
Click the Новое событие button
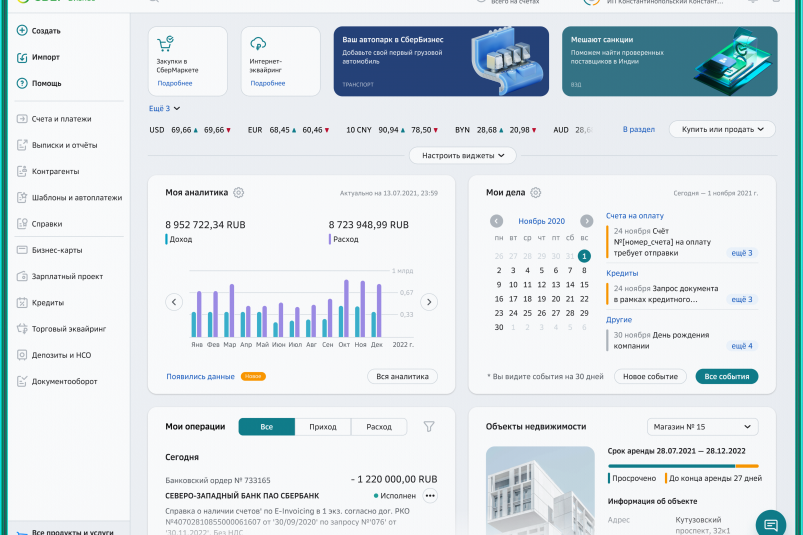click(x=649, y=377)
